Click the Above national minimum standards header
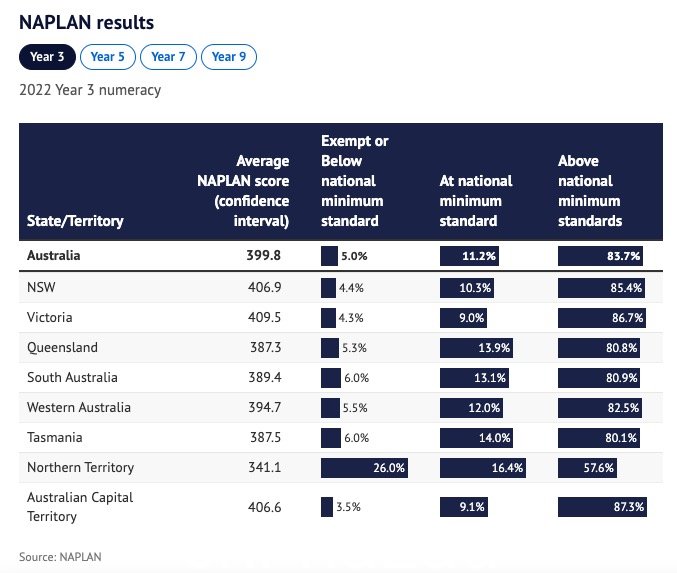677x573 pixels. pos(590,191)
